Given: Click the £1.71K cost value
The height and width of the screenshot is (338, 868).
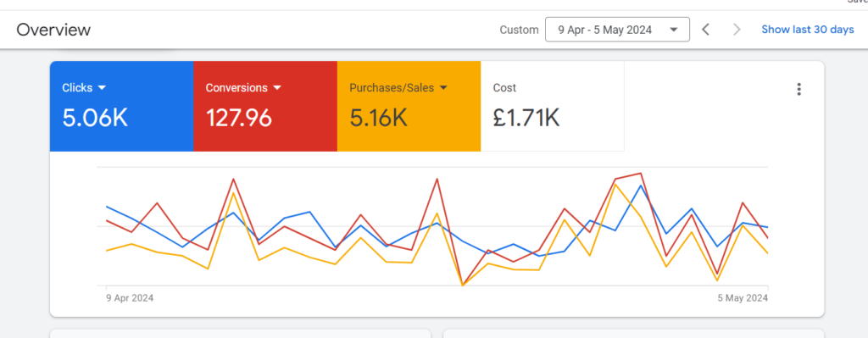Looking at the screenshot, I should (x=526, y=118).
